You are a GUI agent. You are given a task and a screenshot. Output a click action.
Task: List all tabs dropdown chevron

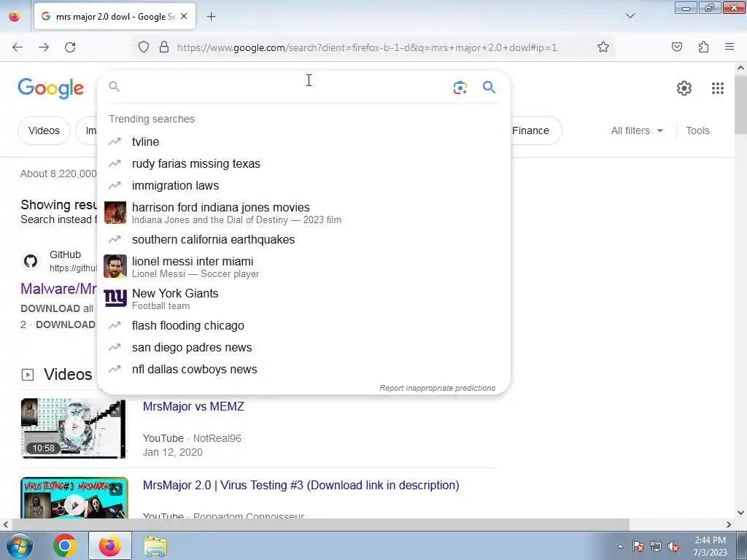pyautogui.click(x=630, y=16)
